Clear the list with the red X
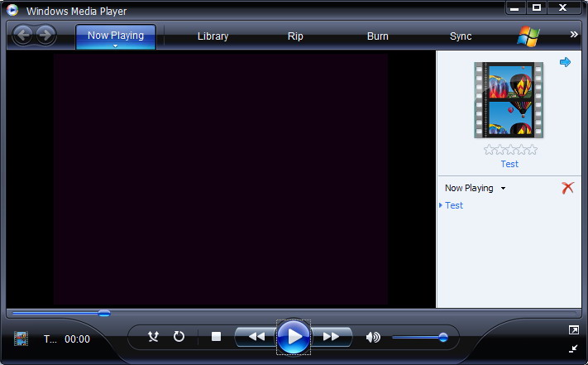The height and width of the screenshot is (365, 588). pos(568,188)
